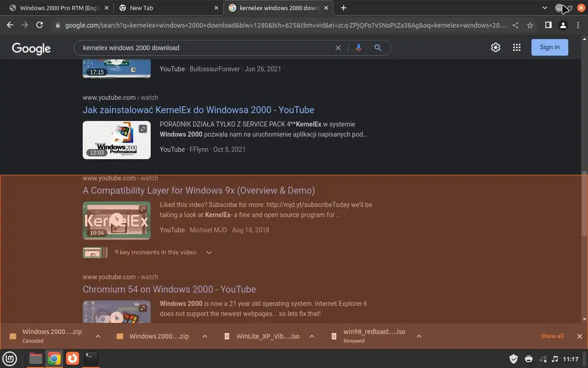Bookmark this page with the star icon

pos(530,25)
